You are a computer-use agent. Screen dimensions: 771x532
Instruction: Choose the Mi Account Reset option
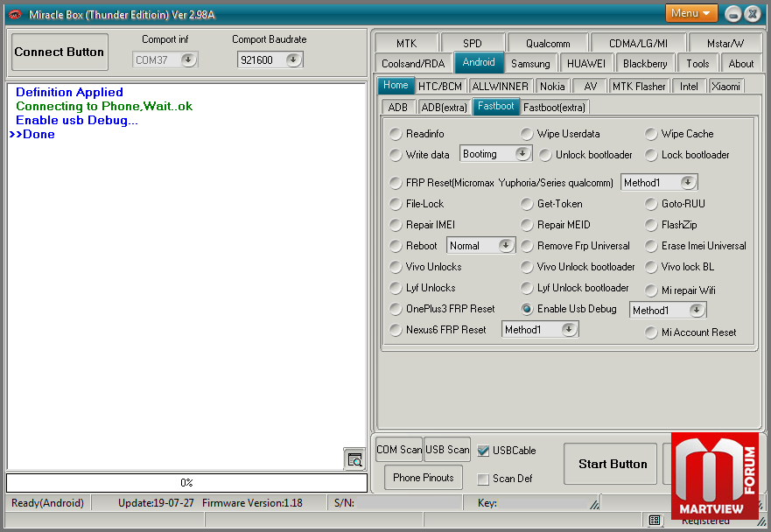coord(651,332)
